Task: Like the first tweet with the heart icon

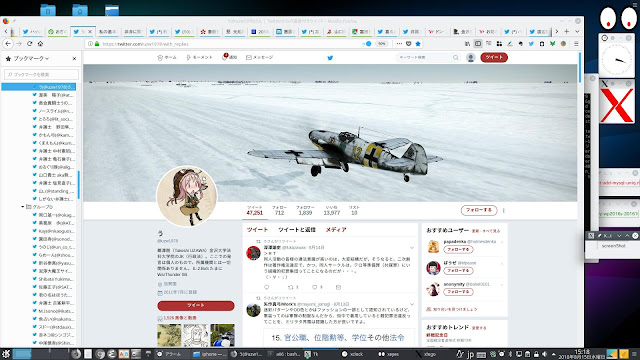Action: 315,287
